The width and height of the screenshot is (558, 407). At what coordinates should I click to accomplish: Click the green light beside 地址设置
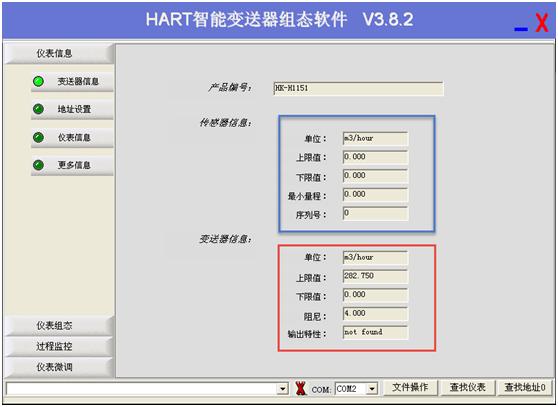[x=38, y=109]
